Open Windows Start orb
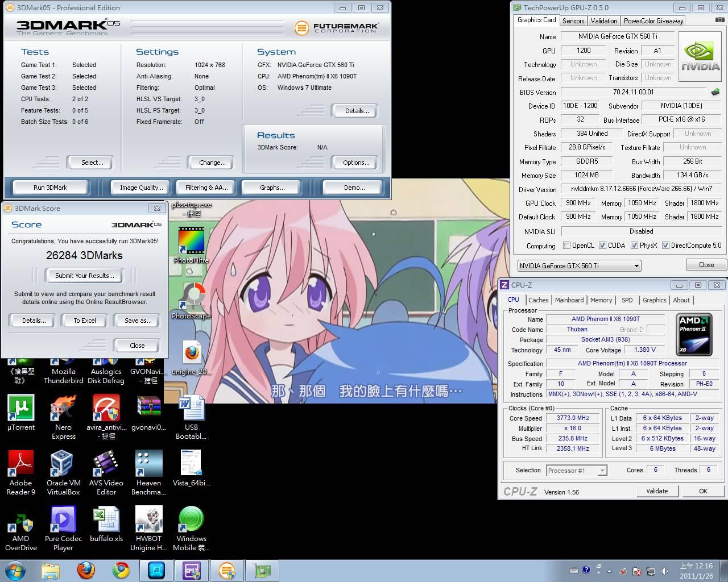This screenshot has height=582, width=728. pyautogui.click(x=15, y=570)
